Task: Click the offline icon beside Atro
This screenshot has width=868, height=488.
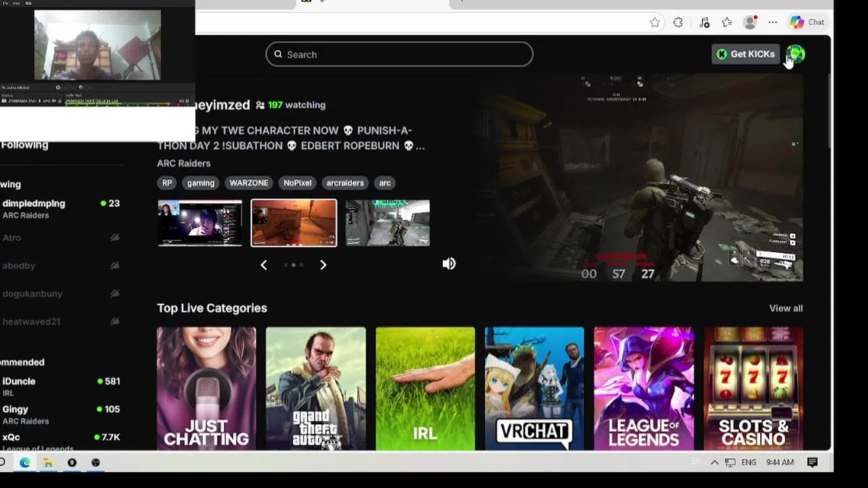Action: click(115, 238)
